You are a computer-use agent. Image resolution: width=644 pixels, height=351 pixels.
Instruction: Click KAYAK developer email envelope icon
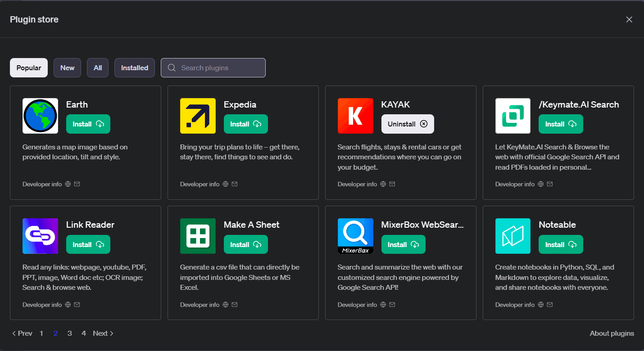coord(392,184)
